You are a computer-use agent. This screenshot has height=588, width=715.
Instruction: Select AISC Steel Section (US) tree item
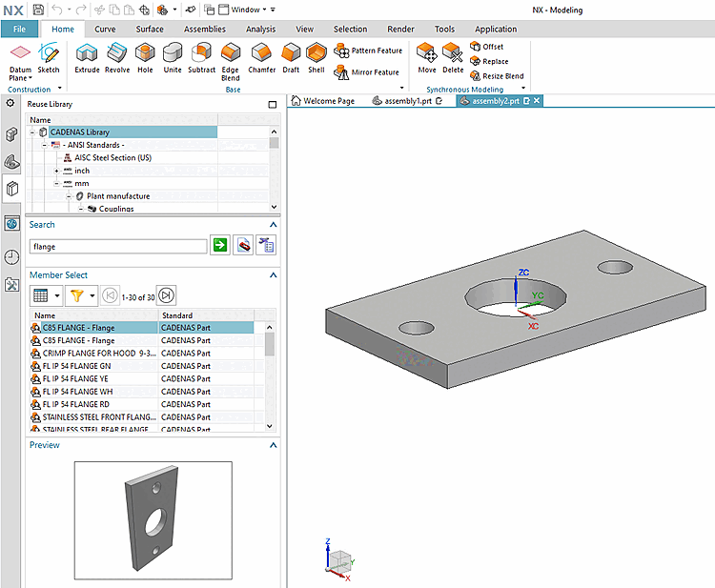pos(108,157)
